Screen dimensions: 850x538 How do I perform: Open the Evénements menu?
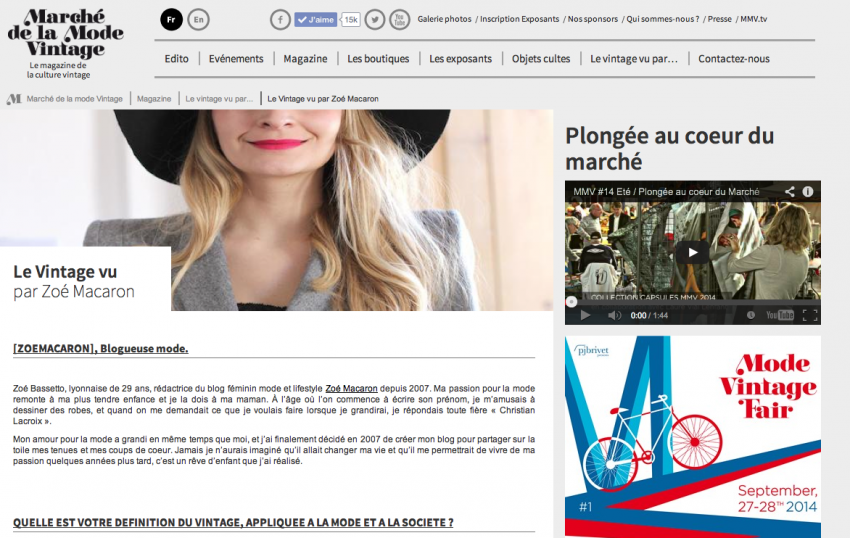click(x=236, y=59)
